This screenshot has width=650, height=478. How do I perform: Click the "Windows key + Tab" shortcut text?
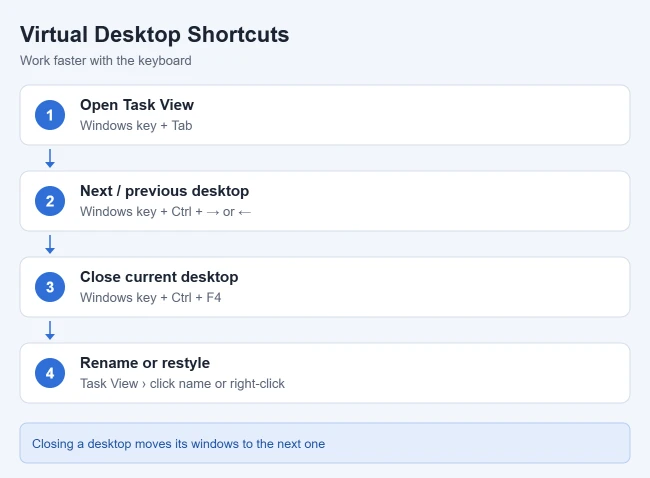click(x=136, y=126)
